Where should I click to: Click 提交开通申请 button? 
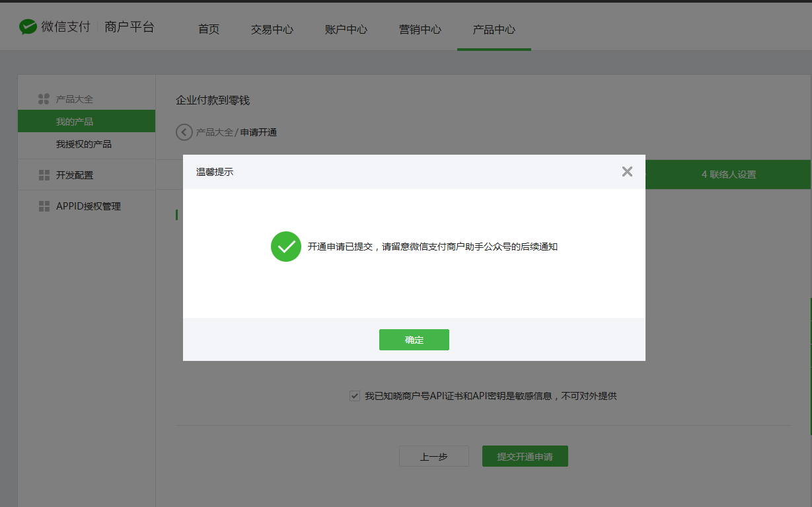pyautogui.click(x=525, y=456)
